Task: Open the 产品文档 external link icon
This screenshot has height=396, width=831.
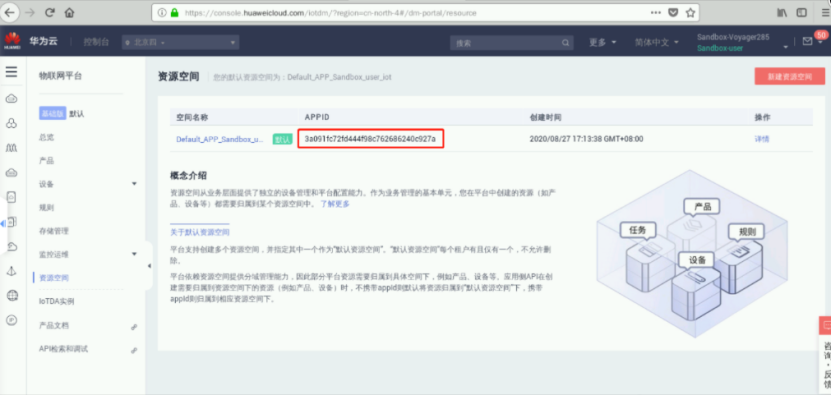Action: coord(134,327)
